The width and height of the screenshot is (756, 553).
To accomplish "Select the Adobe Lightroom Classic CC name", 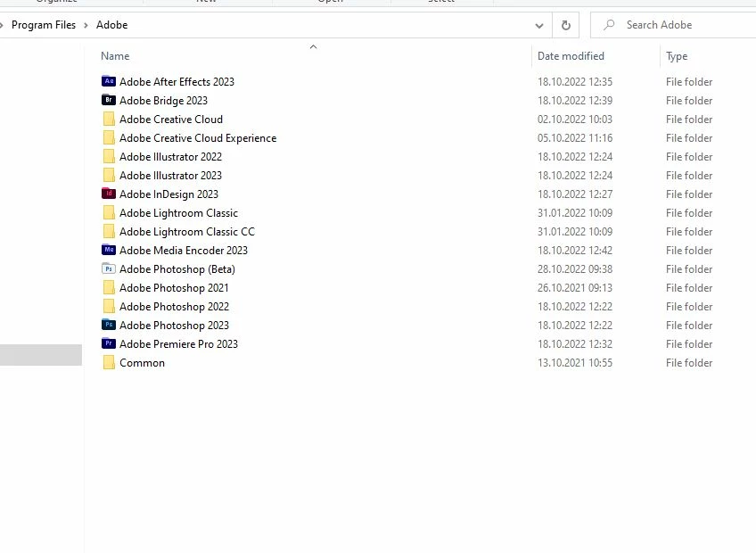I will point(187,232).
